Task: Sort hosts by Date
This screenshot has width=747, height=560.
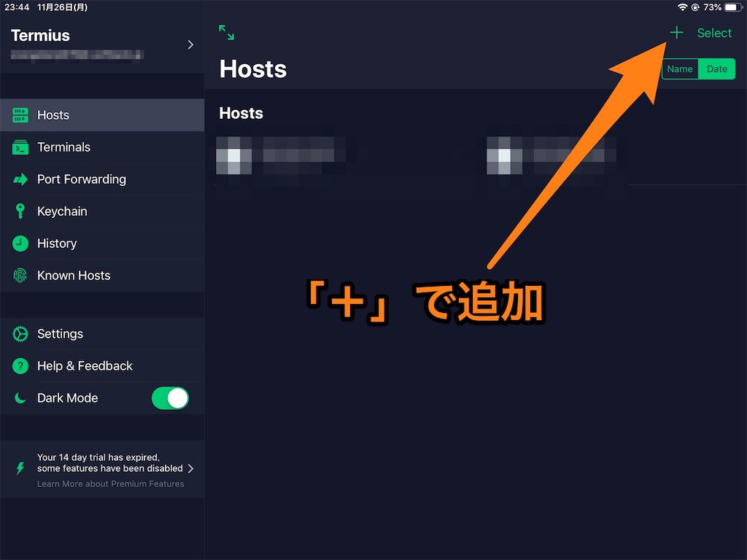Action: (x=716, y=69)
